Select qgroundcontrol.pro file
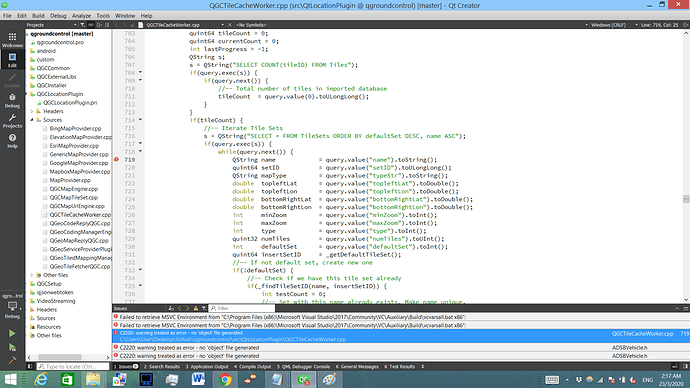Viewport: 690px width, 388px height. tap(60, 42)
